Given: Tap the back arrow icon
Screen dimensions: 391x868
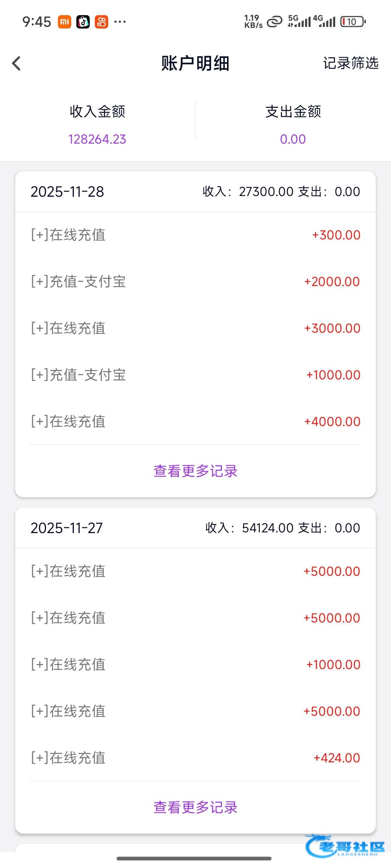Looking at the screenshot, I should click(17, 63).
